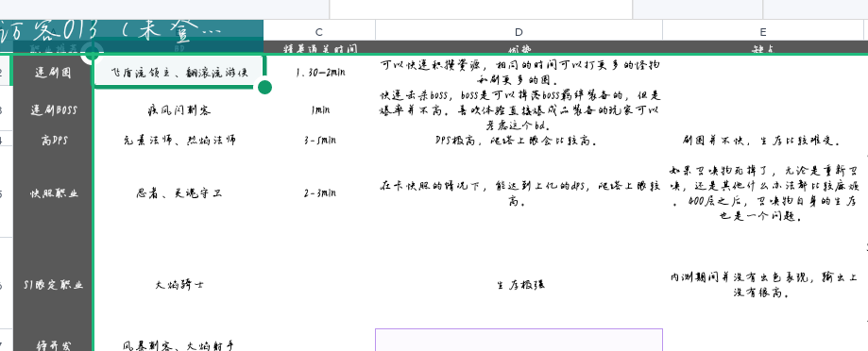The image size is (868, 351).
Task: Select the cell starting 可以快速积攒资源
Action: coord(519,72)
